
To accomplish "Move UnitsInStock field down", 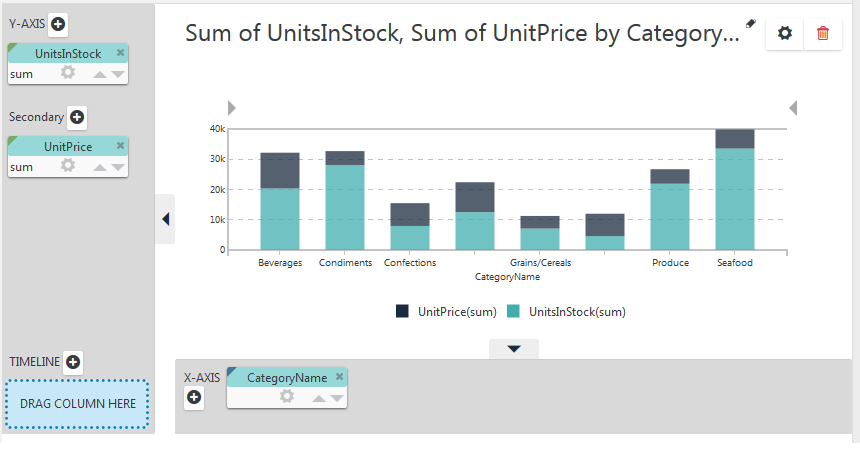I will (118, 74).
